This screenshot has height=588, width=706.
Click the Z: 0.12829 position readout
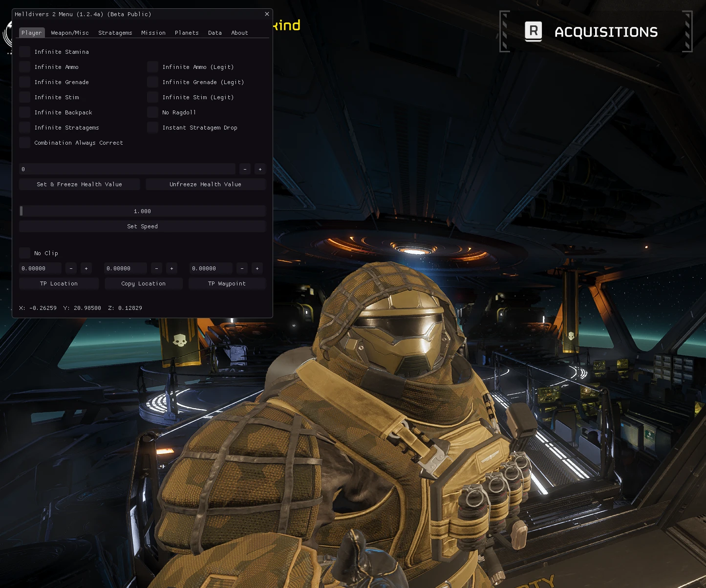[125, 308]
